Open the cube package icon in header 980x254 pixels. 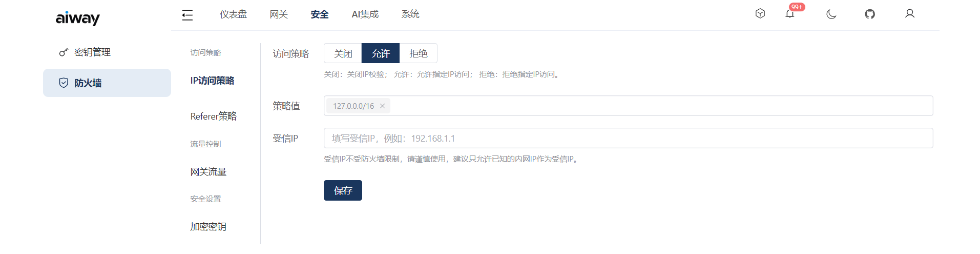point(760,14)
